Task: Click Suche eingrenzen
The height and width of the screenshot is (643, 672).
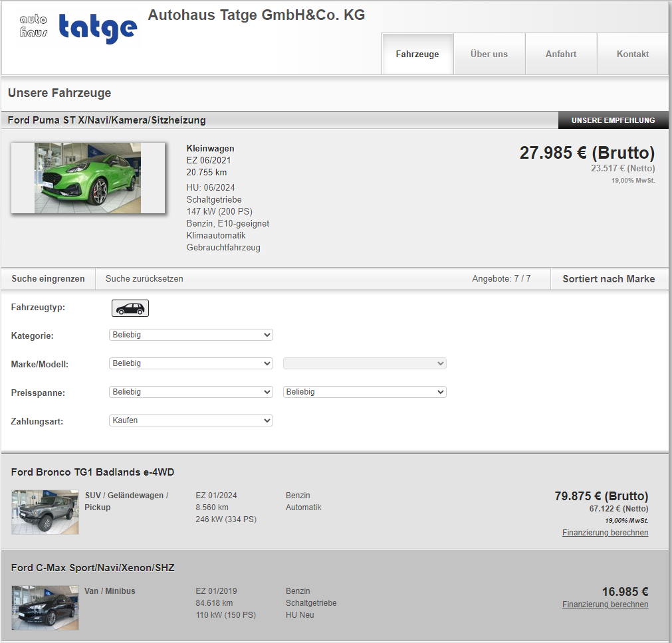Action: click(48, 279)
